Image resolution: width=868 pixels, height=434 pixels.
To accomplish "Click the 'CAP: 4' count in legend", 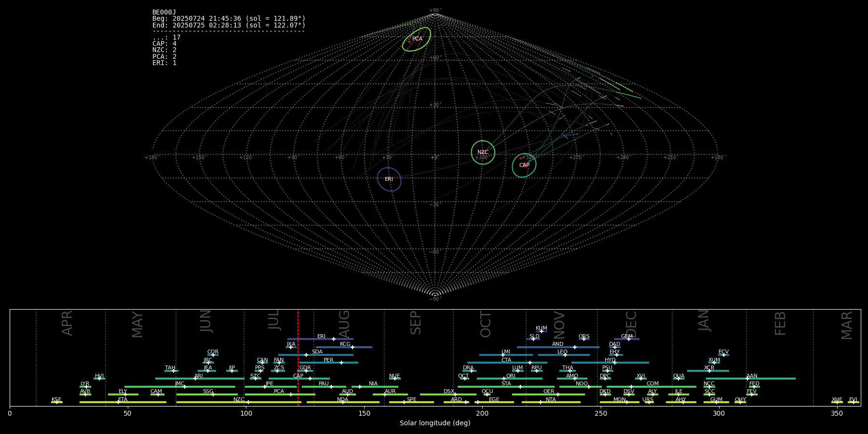I will pos(164,44).
